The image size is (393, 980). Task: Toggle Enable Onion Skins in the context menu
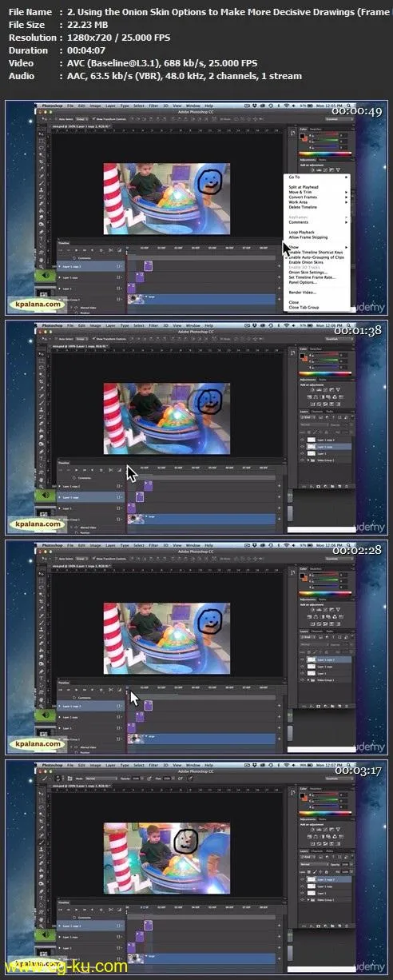tap(306, 262)
